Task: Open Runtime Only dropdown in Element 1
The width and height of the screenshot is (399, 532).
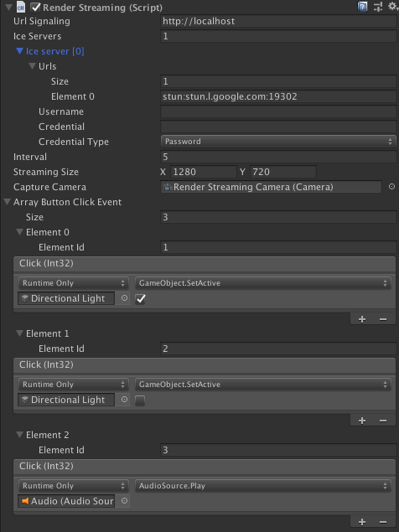Action: [x=74, y=385]
